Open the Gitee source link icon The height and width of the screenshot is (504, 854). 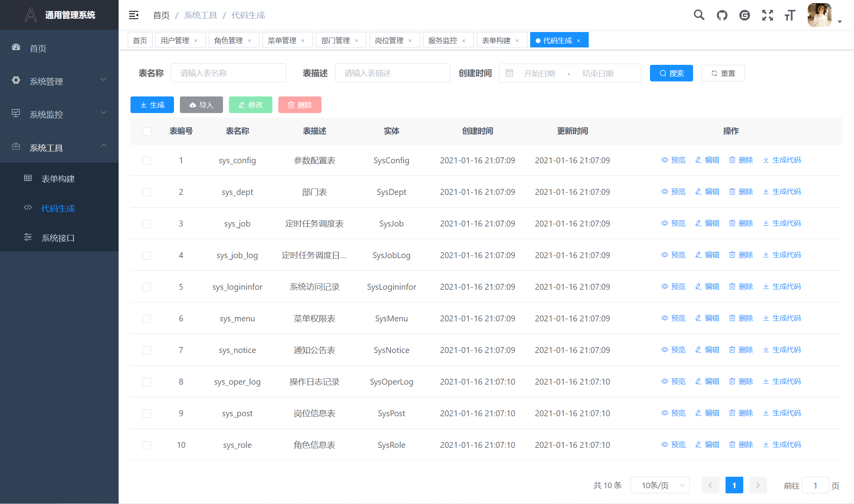tap(744, 15)
